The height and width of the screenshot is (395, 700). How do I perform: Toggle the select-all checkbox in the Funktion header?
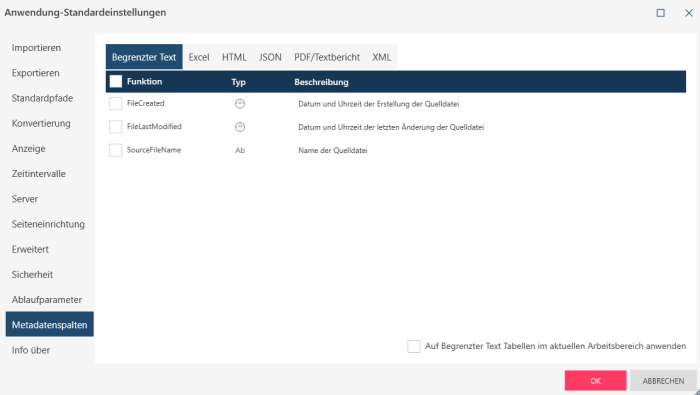point(116,81)
